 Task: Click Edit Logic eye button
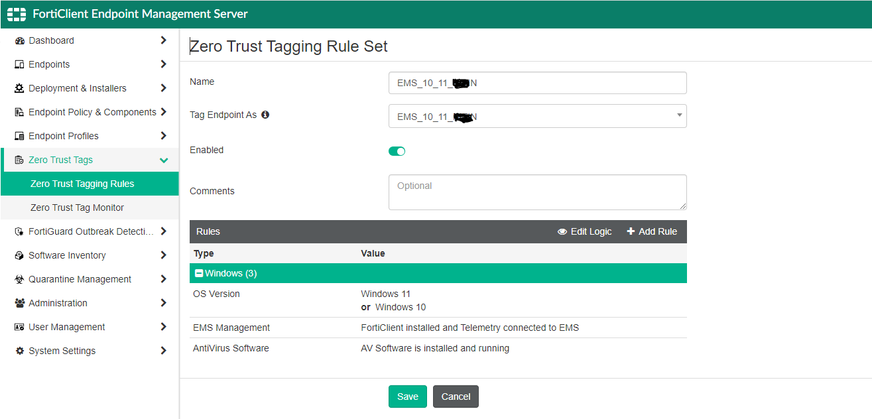pyautogui.click(x=584, y=232)
